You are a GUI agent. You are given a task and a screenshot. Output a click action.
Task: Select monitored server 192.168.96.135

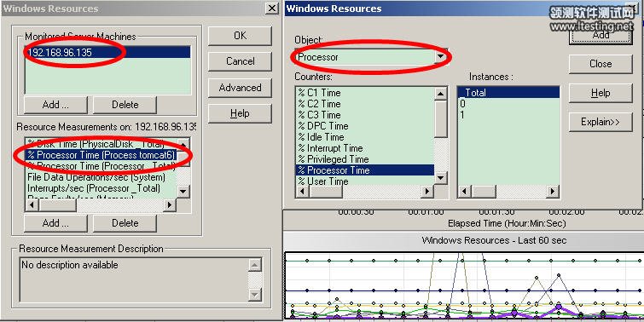(x=107, y=52)
